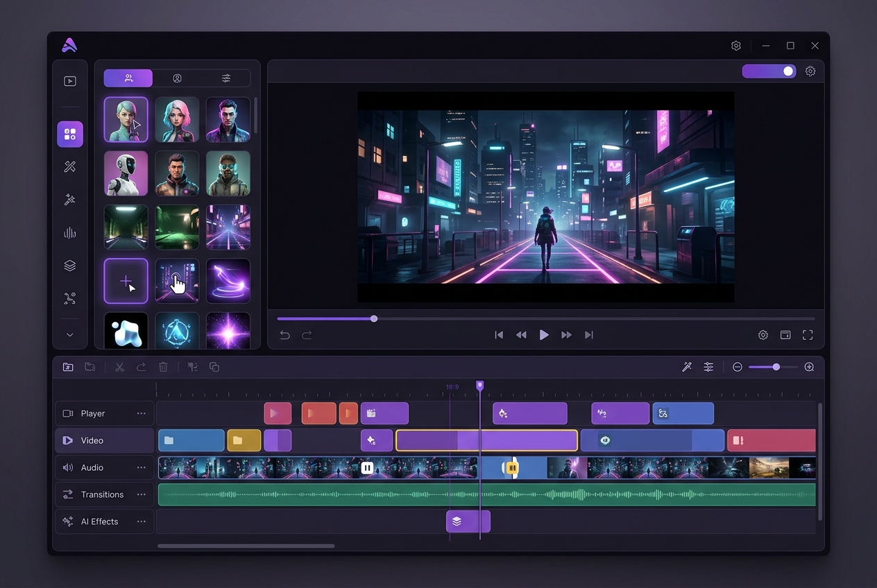This screenshot has width=877, height=588.
Task: Toggle the picture-in-picture window icon
Action: pyautogui.click(x=785, y=335)
